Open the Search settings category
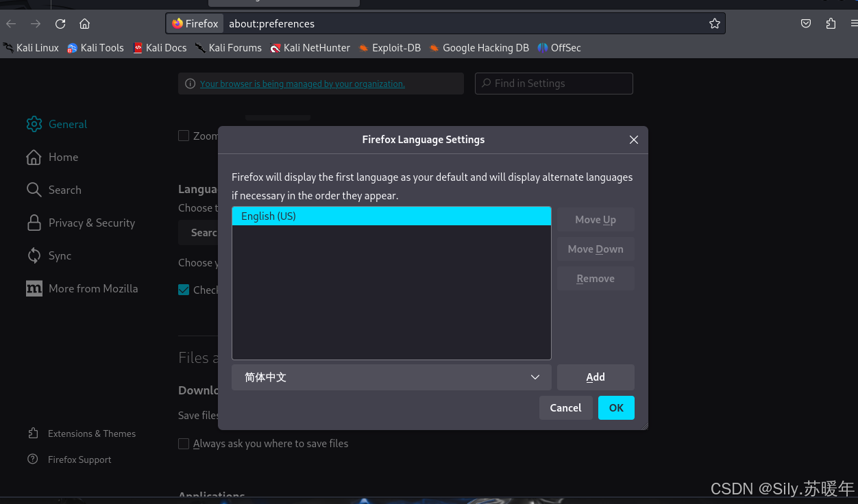 pos(53,190)
